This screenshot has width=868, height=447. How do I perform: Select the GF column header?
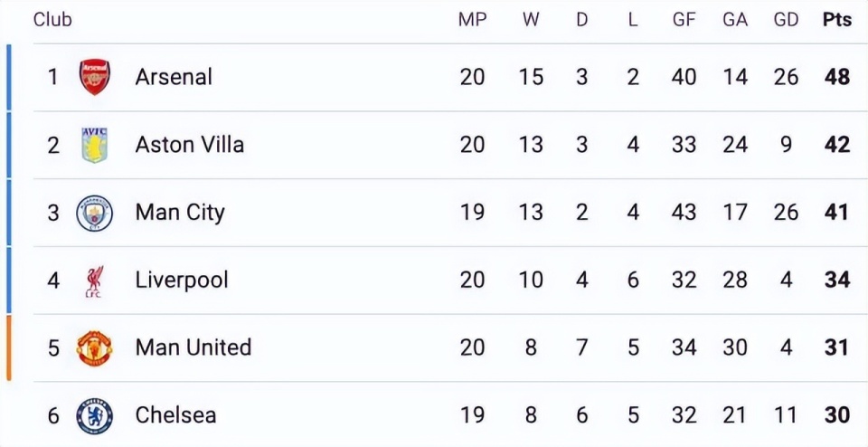click(x=684, y=20)
